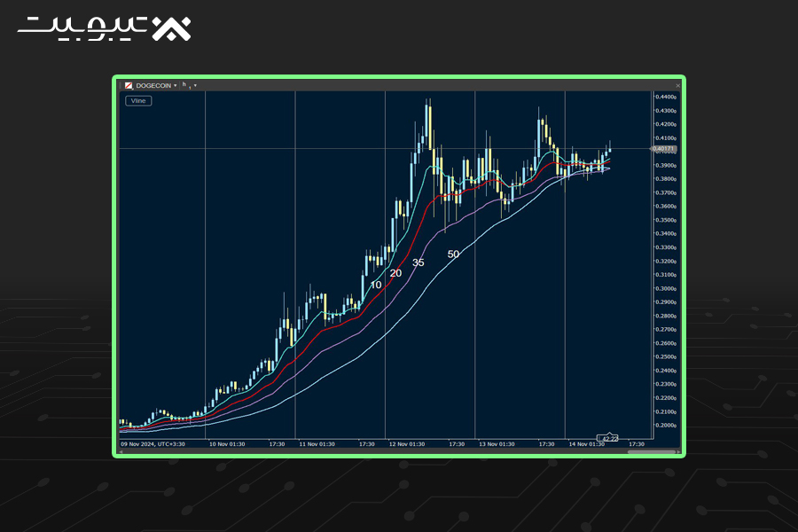This screenshot has width=798, height=532.
Task: Click the 13 Nov 01:30 time label
Action: pyautogui.click(x=497, y=444)
